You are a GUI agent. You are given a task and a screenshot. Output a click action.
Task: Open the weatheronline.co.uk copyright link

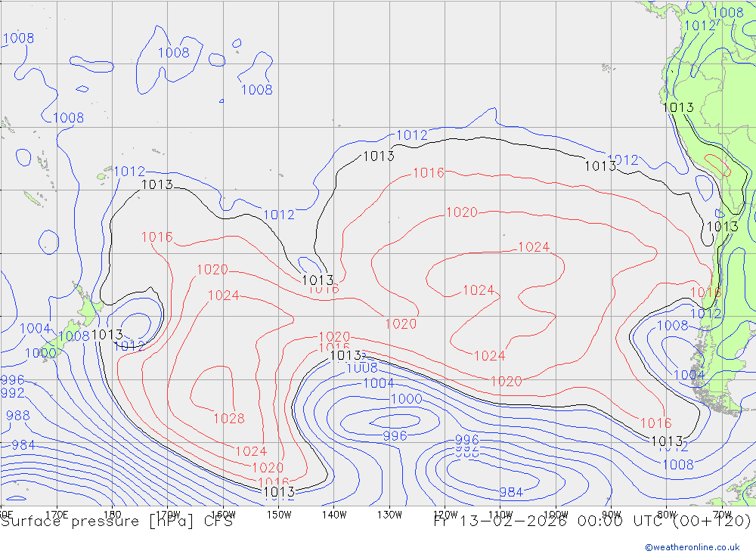click(x=692, y=547)
